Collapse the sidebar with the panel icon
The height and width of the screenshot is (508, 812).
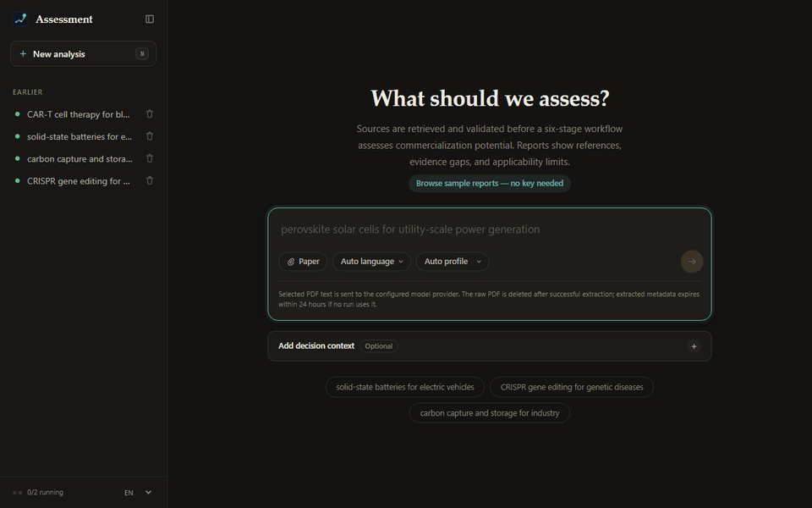pos(150,19)
